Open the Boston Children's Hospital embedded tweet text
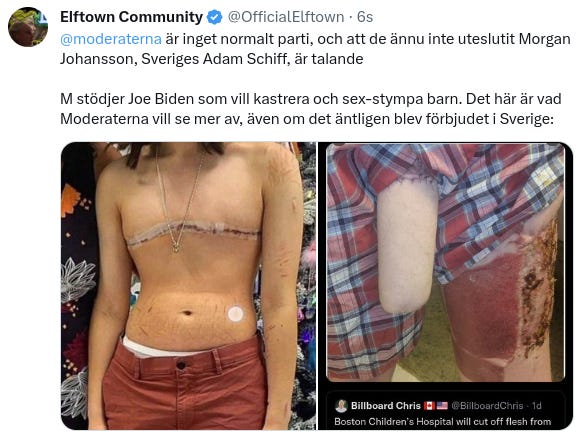The width and height of the screenshot is (585, 442). tap(442, 422)
